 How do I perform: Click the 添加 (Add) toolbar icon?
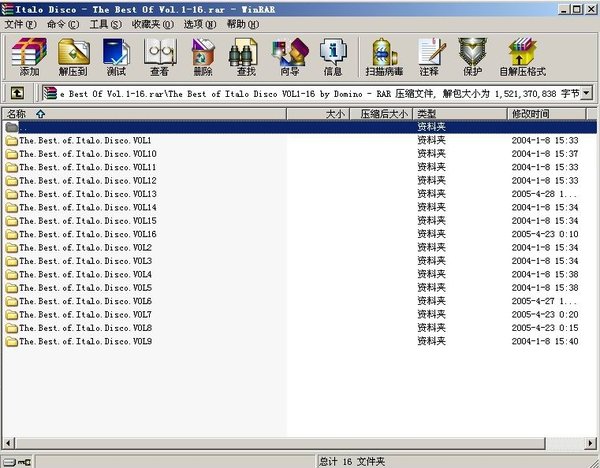[x=29, y=57]
